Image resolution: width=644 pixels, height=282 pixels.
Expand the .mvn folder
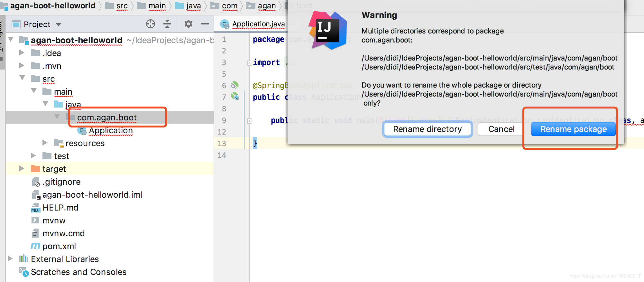click(22, 65)
